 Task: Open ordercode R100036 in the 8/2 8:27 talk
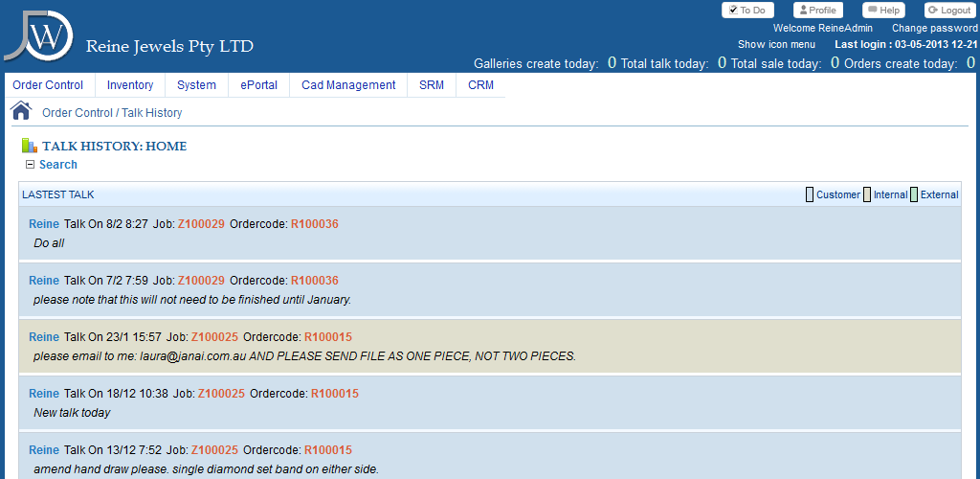314,224
